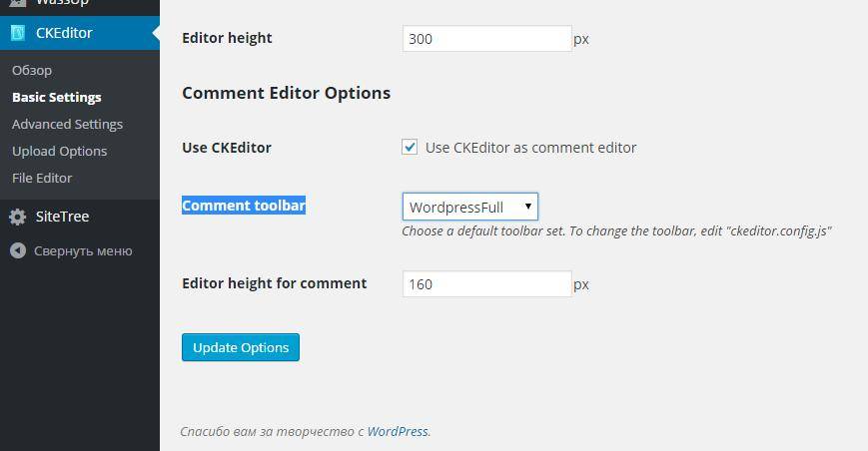Image resolution: width=868 pixels, height=451 pixels.
Task: Click the SiteTree gear icon
Action: (x=18, y=217)
